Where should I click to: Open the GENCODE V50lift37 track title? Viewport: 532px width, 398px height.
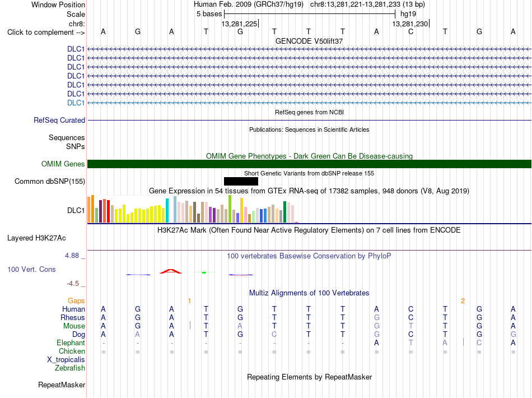point(309,41)
